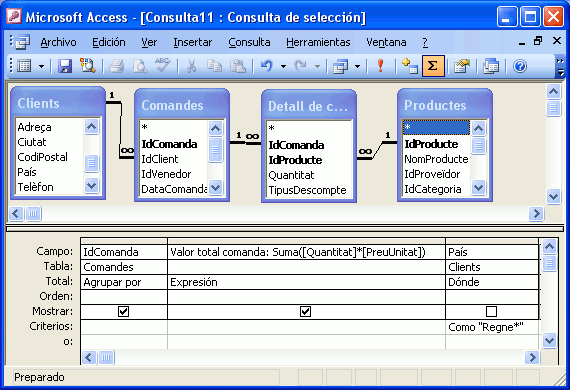Open the Edición menu
This screenshot has width=570, height=390.
point(109,43)
